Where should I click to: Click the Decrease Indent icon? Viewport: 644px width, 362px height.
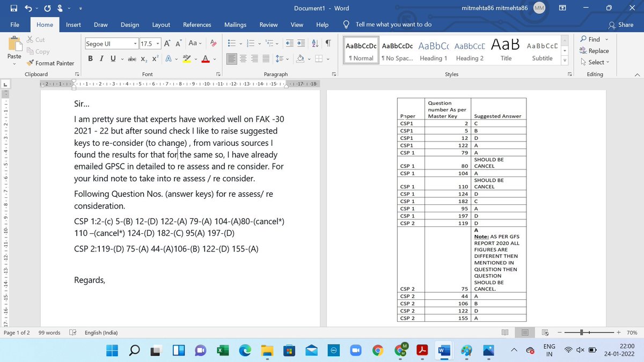289,43
